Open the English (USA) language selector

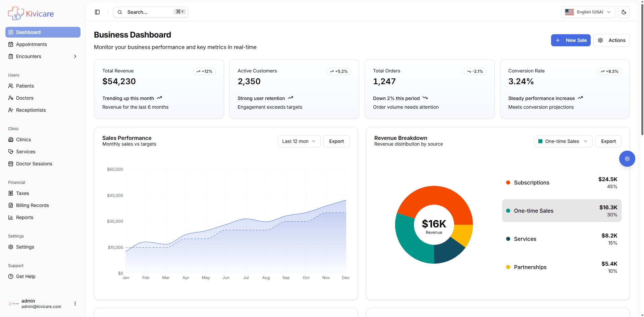pyautogui.click(x=588, y=12)
